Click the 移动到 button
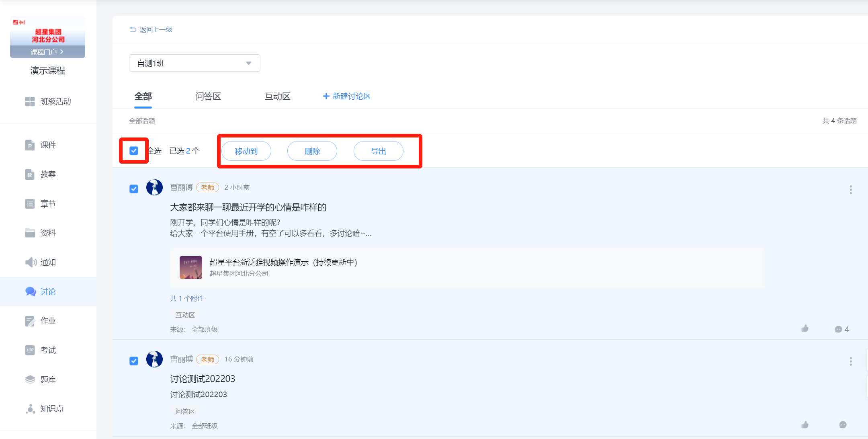 click(x=246, y=151)
